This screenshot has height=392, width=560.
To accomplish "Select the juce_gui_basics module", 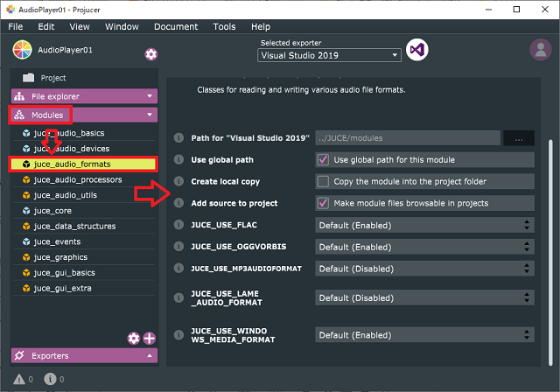I will coord(84,273).
